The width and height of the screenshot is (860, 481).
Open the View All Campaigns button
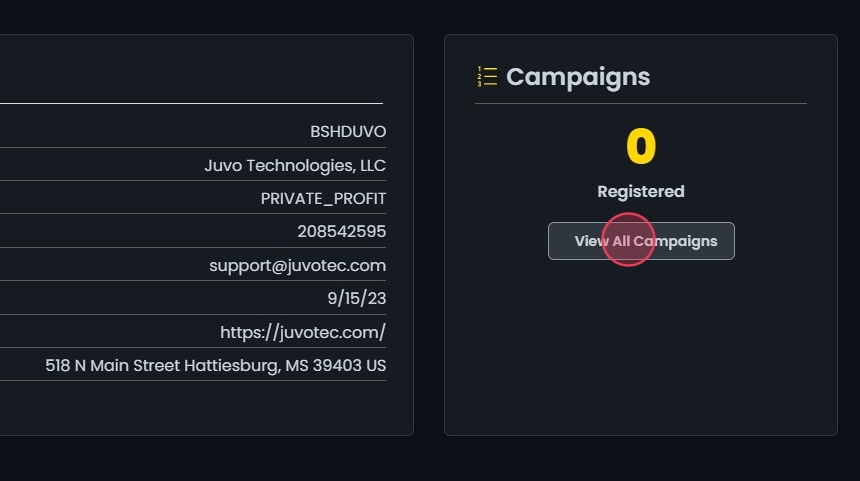[641, 241]
